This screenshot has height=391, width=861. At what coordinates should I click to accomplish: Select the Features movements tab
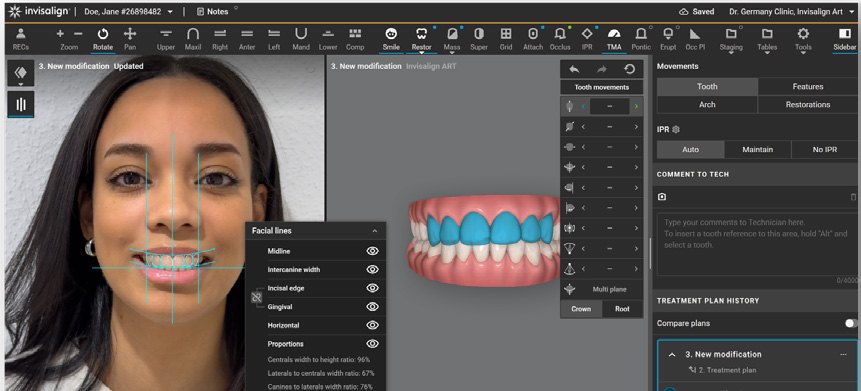pos(808,86)
